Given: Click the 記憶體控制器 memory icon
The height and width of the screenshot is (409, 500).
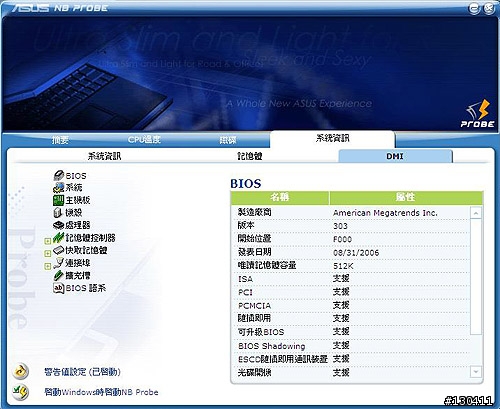Looking at the screenshot, I should pos(58,238).
